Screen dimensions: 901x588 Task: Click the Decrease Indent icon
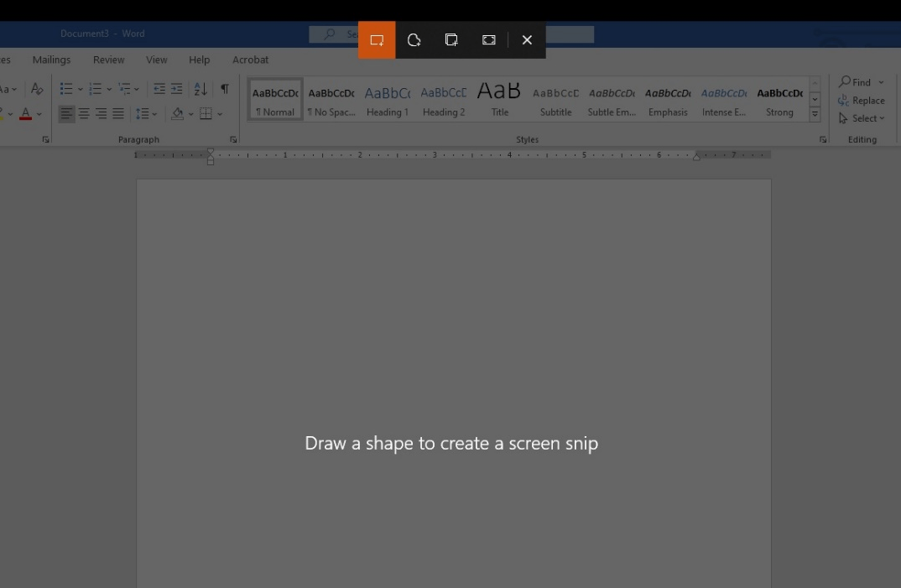[159, 87]
